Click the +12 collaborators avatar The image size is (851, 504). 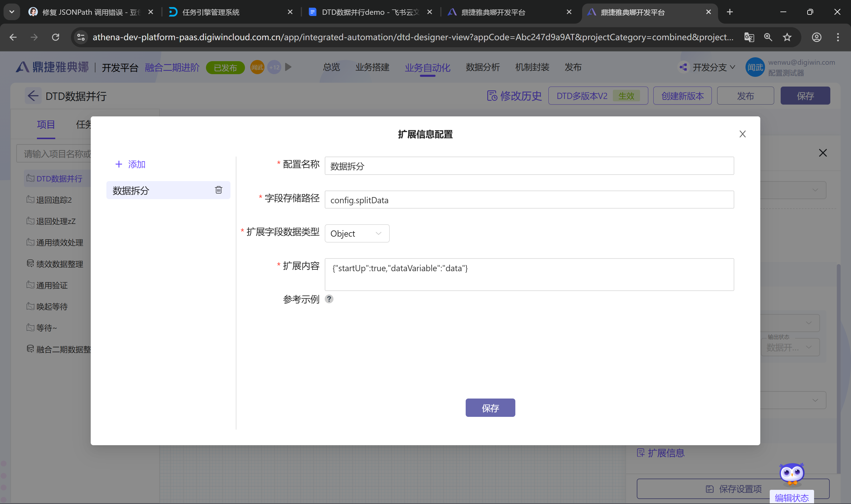[x=274, y=67]
